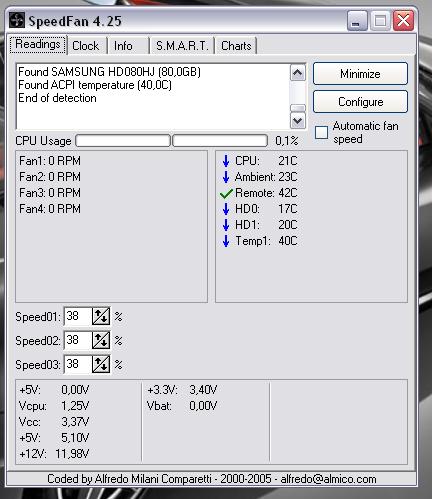The height and width of the screenshot is (499, 432).
Task: Click the alfredo@almico.com status bar text
Action: pos(329,479)
